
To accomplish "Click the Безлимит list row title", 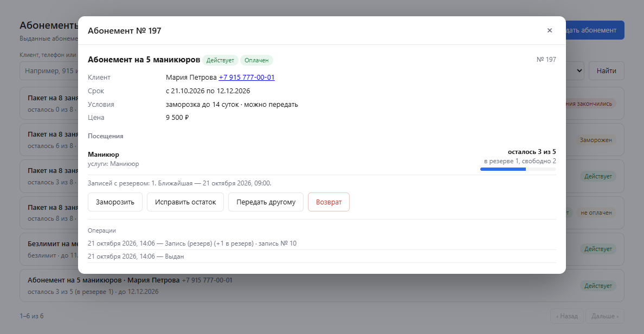I will pos(53,243).
